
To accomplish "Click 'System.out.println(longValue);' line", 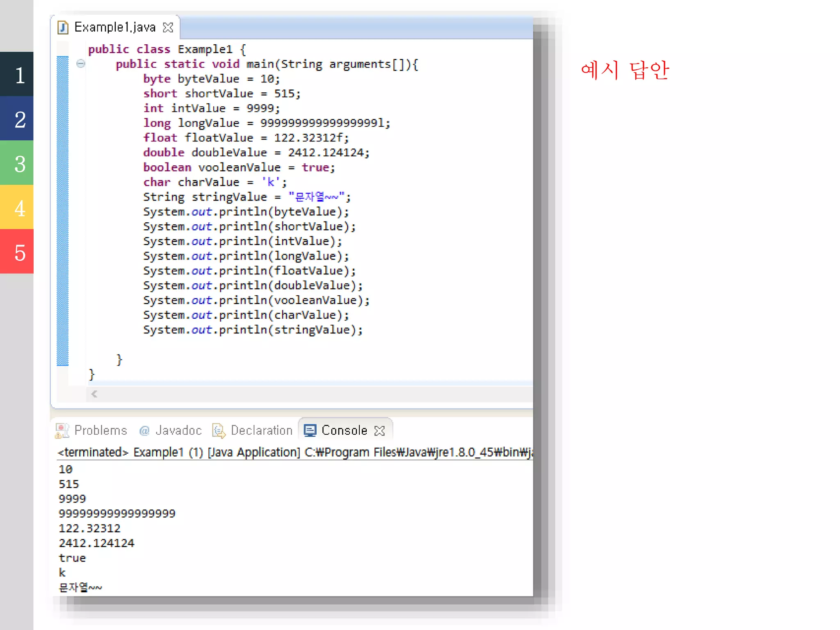I will coord(246,256).
